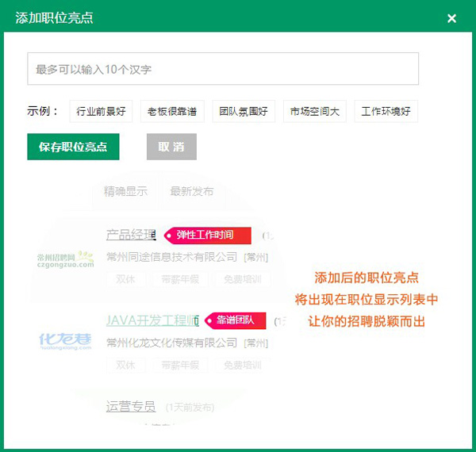Click the highlight text input field

coord(223,69)
